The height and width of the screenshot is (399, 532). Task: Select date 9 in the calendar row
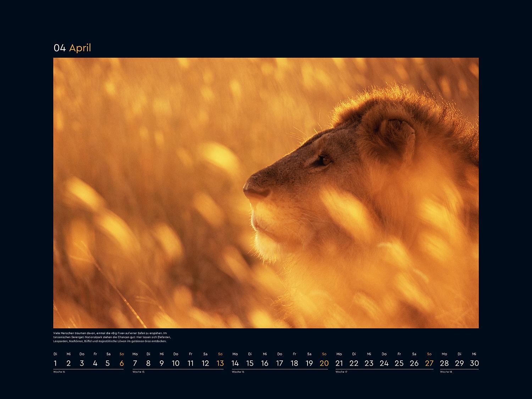point(162,363)
